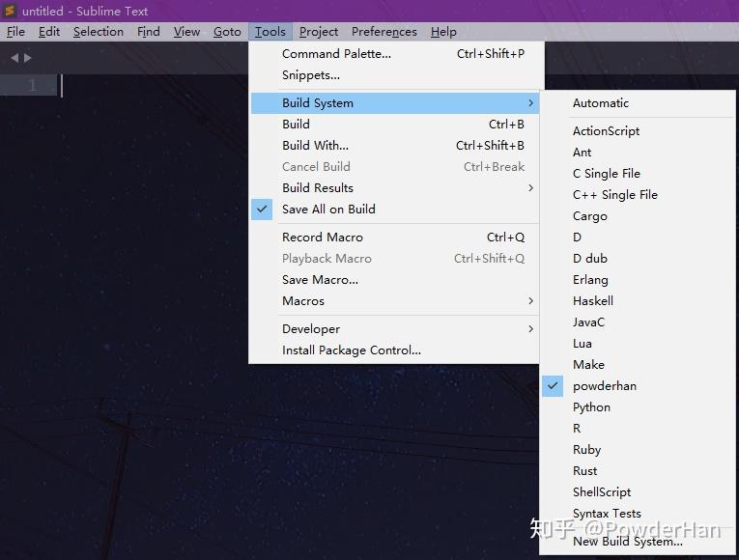
Task: Click Install Package Control
Action: pos(395,350)
